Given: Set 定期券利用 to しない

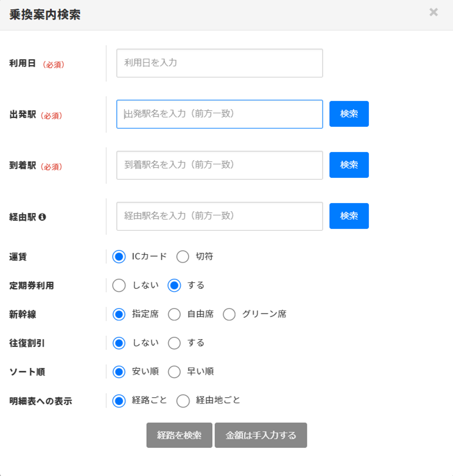Looking at the screenshot, I should (119, 285).
